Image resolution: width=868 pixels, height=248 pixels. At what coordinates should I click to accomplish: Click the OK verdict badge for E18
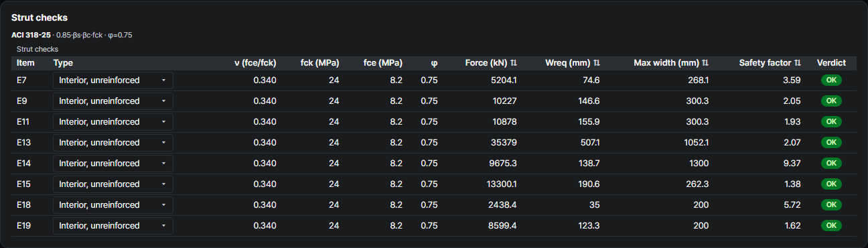[x=831, y=205]
